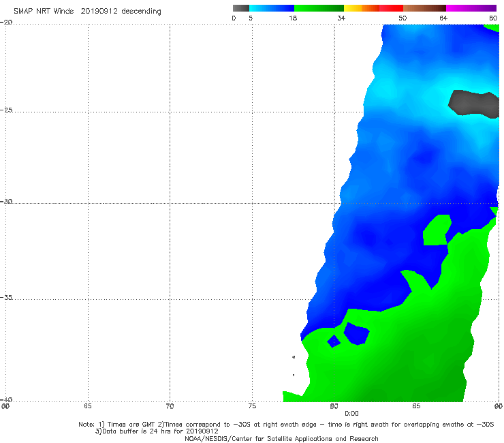
Task: Select the green 18–34 color bar segment
Action: pos(319,8)
